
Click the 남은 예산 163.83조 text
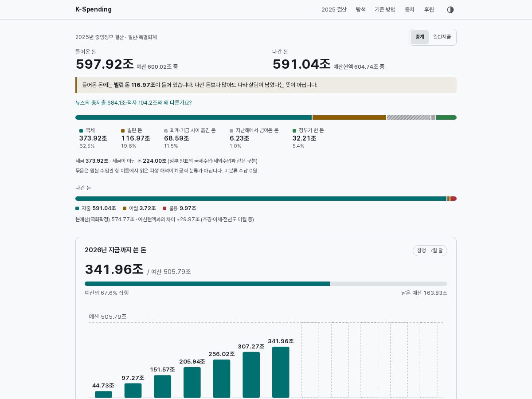[424, 293]
